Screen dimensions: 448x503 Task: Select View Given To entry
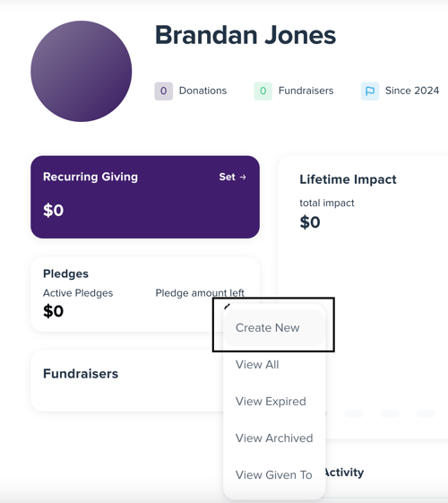[x=274, y=475]
